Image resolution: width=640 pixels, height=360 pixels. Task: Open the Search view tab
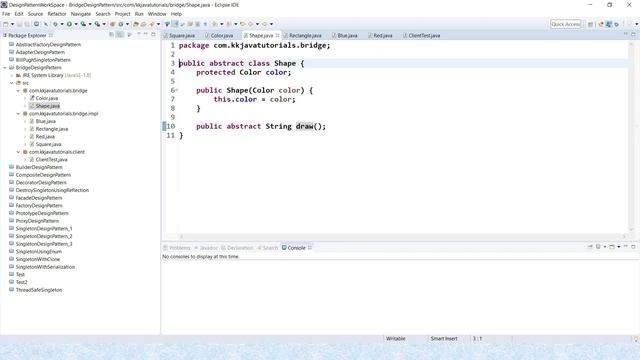[267, 248]
